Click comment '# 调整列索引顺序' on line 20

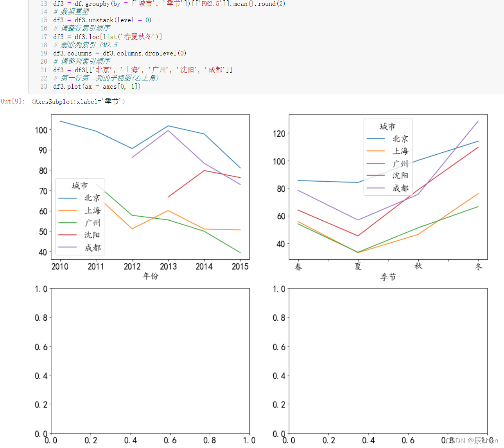tap(82, 61)
